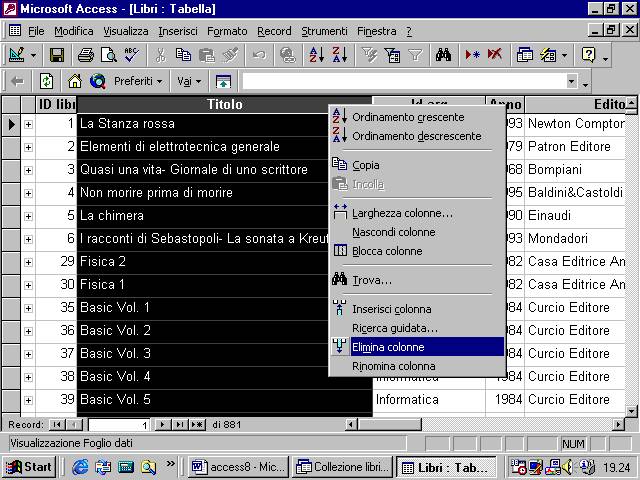Image resolution: width=640 pixels, height=480 pixels.
Task: Go to first record navigation button
Action: pos(57,424)
